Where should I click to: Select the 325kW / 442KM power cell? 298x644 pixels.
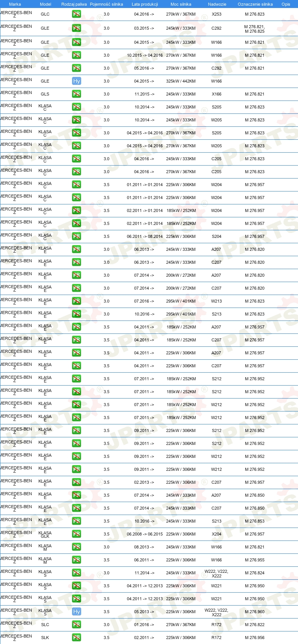(181, 81)
